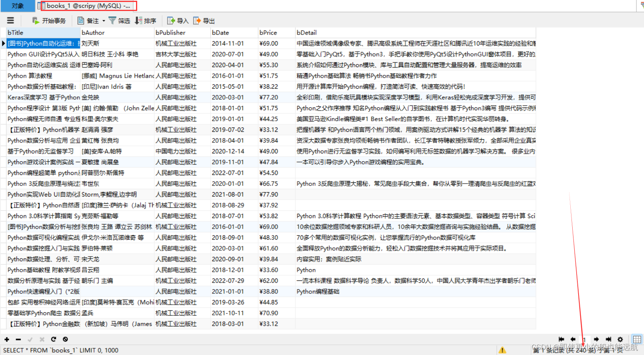Click the bDetail column header
644x355 pixels.
[415, 33]
